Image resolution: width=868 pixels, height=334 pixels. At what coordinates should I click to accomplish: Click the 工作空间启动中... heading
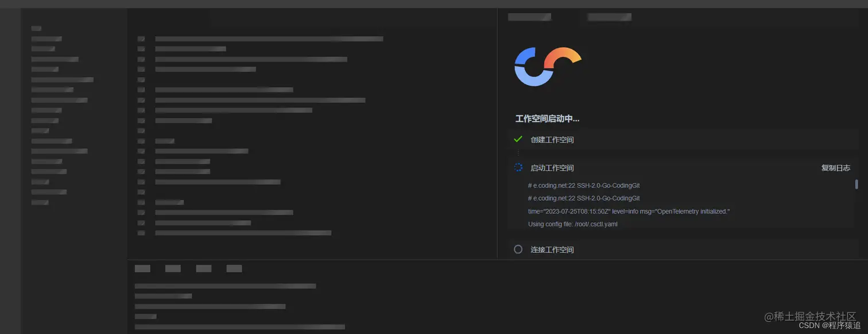[547, 119]
